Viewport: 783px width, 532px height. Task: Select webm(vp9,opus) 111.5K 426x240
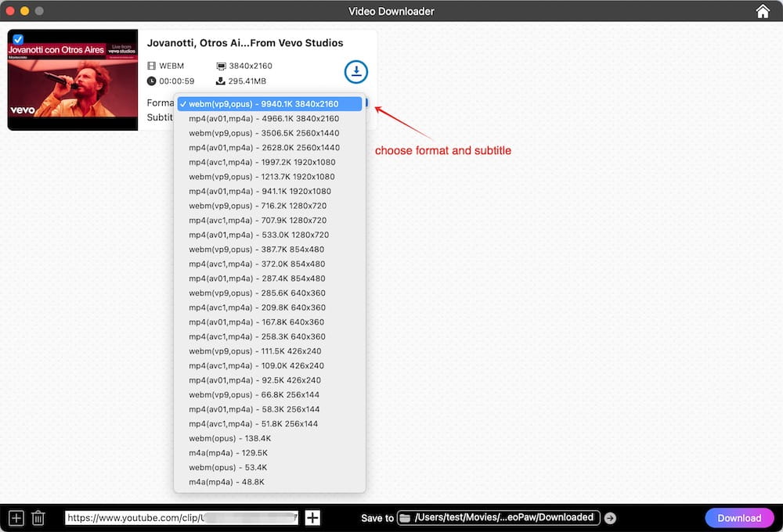(269, 350)
